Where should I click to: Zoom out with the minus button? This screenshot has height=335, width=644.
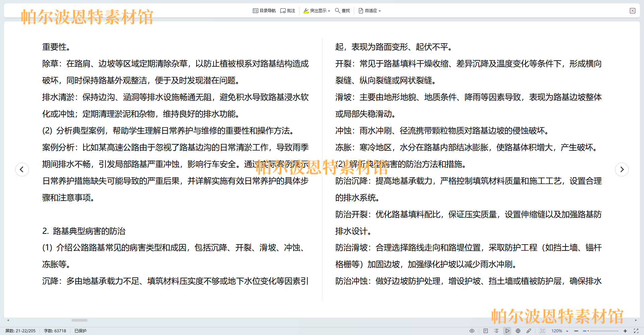click(576, 331)
